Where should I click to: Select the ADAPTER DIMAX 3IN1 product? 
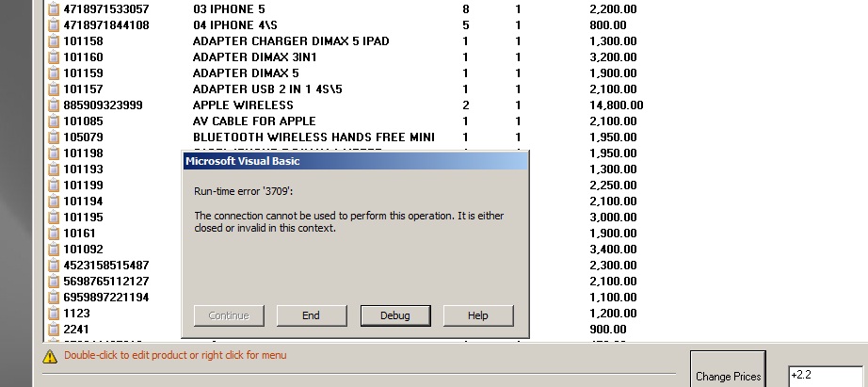(x=254, y=57)
